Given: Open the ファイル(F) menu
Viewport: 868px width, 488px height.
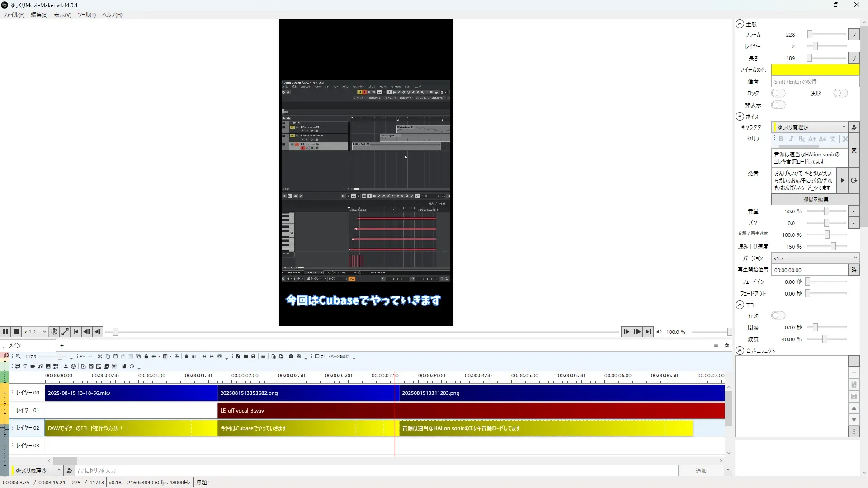Looking at the screenshot, I should [x=14, y=14].
